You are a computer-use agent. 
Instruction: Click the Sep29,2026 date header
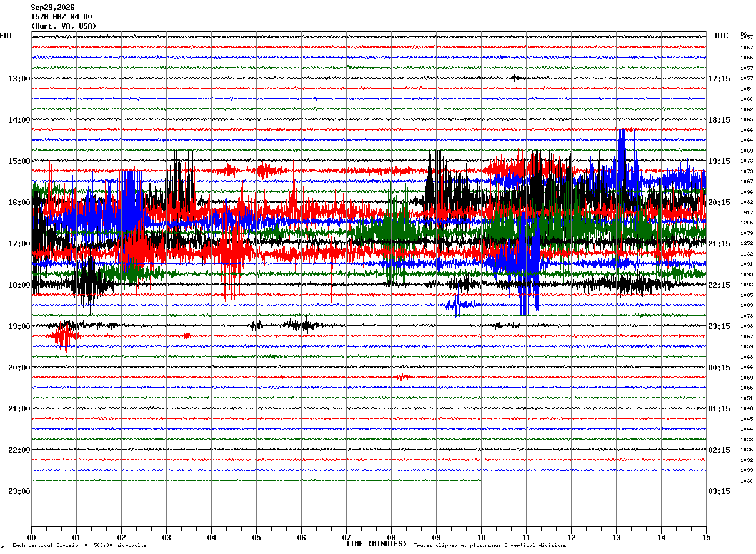click(52, 8)
